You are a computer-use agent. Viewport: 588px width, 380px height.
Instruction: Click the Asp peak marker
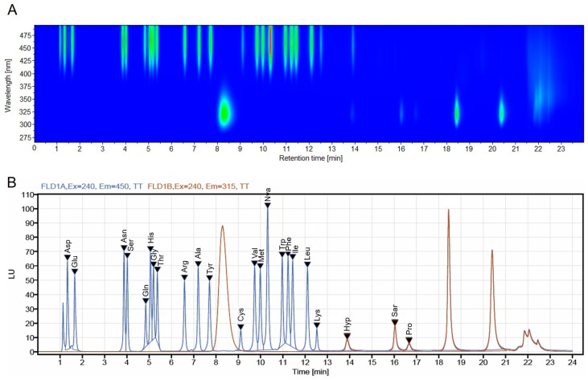67,257
